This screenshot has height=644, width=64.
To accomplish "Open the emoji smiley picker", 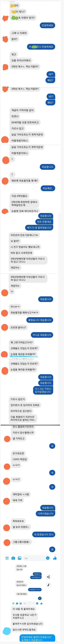I will (x=48, y=558).
